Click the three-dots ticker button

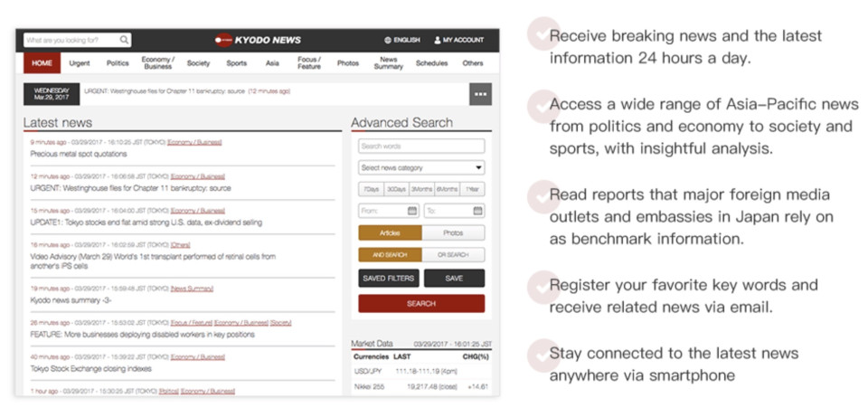point(480,94)
